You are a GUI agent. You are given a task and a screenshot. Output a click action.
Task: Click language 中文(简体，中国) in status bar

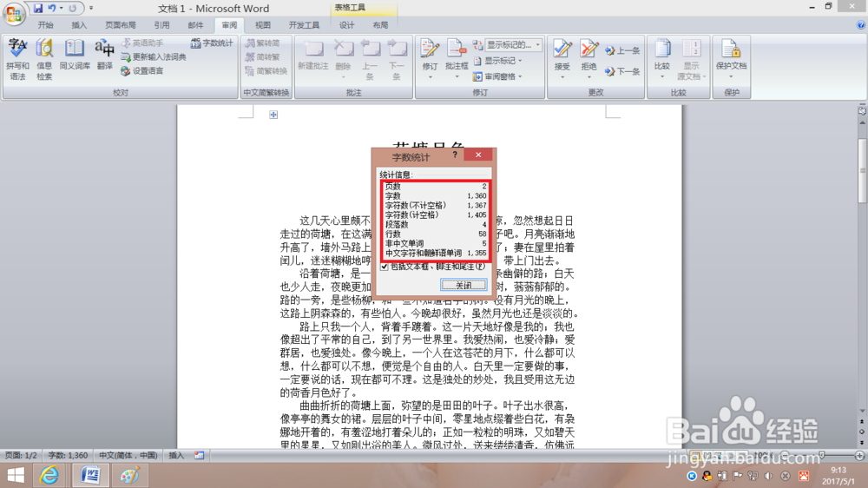128,455
